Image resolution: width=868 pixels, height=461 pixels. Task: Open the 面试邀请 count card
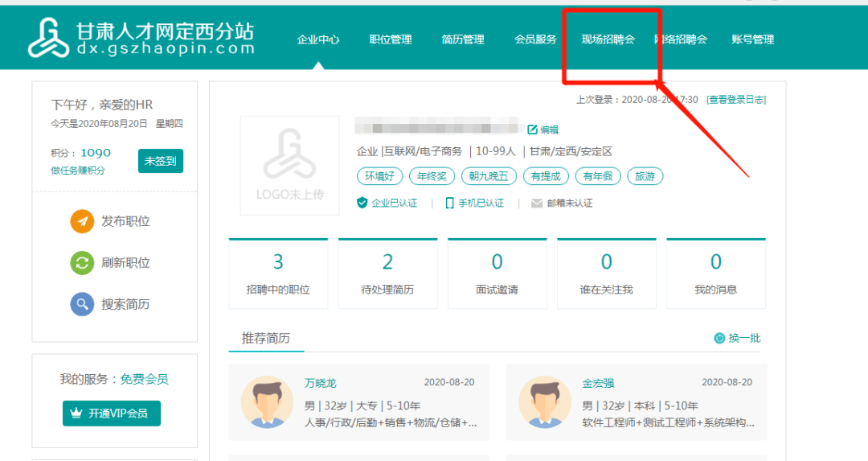[497, 274]
